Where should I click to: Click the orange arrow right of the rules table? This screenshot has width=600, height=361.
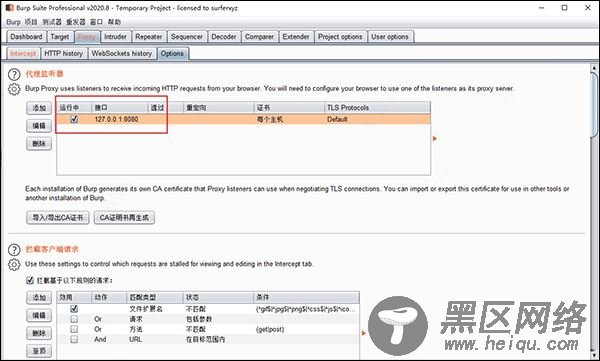(x=364, y=333)
